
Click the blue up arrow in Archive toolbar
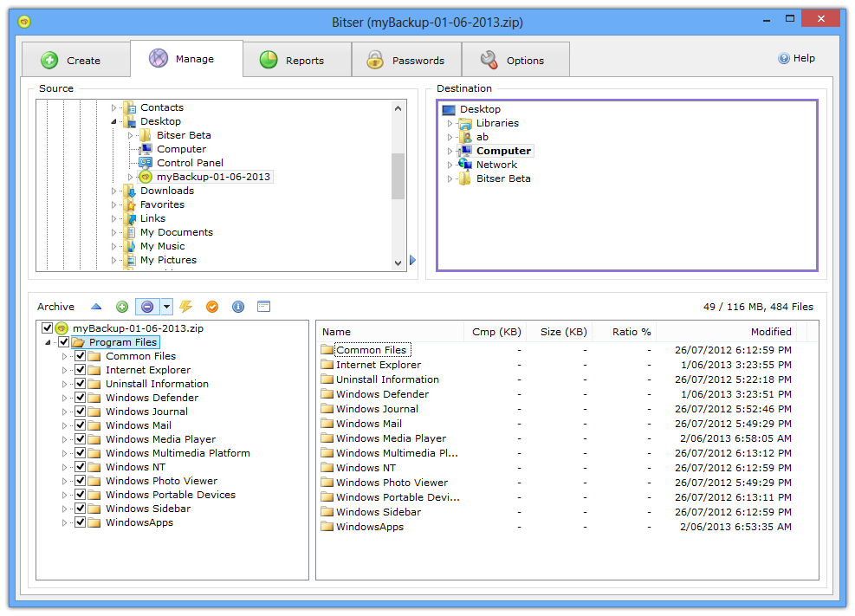click(x=96, y=307)
